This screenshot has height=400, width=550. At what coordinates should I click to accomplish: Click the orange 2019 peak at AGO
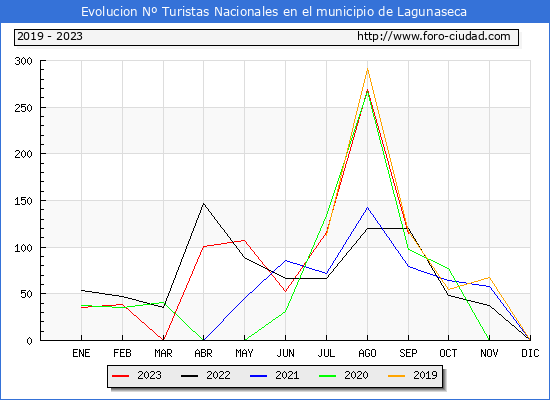(367, 69)
